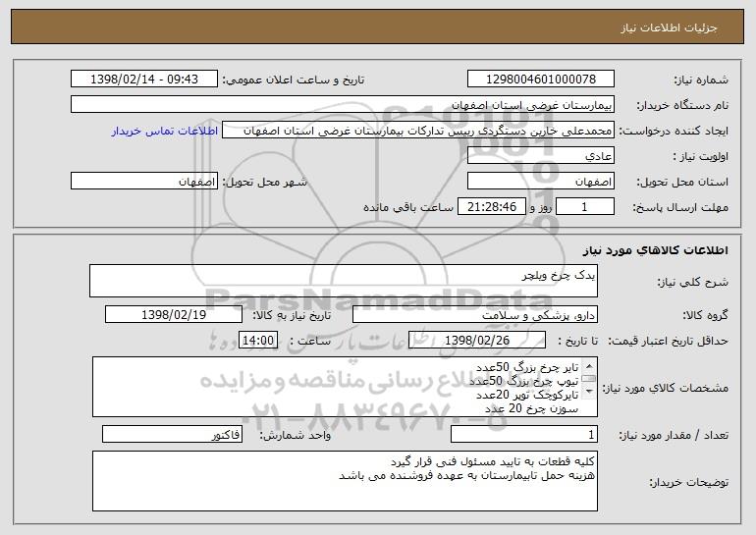
Task: Select the شماره نیاز field 1298004601000078
Action: (540, 80)
